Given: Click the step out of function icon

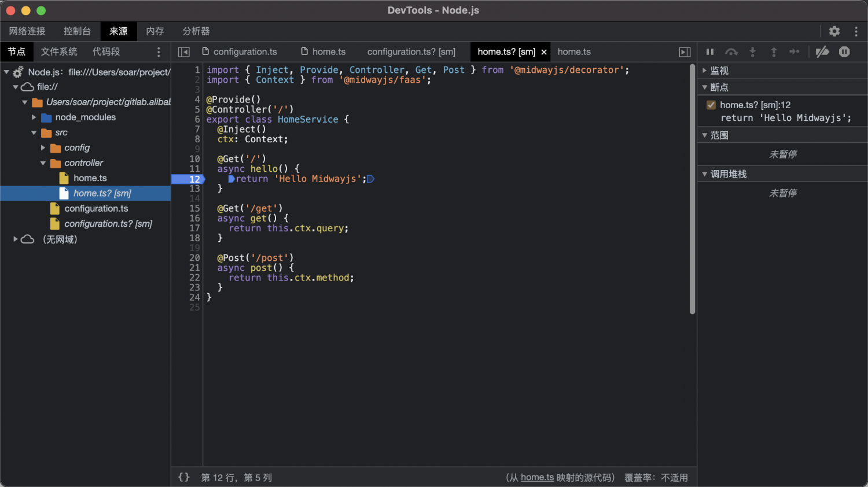Looking at the screenshot, I should coord(774,52).
